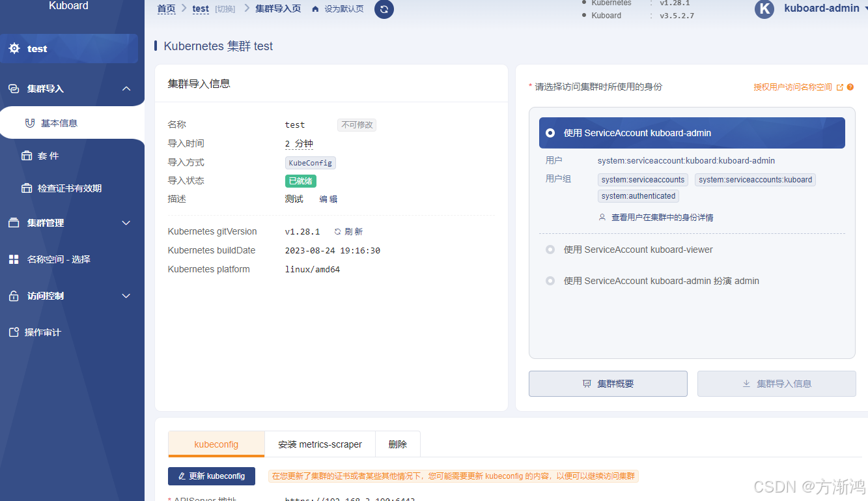Click the gear icon next to test
The image size is (868, 501).
click(14, 49)
